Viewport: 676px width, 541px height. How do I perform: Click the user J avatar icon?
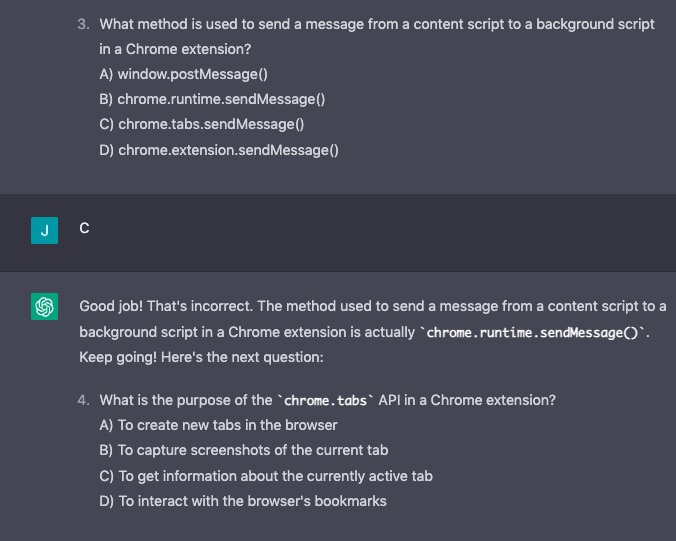[x=44, y=231]
